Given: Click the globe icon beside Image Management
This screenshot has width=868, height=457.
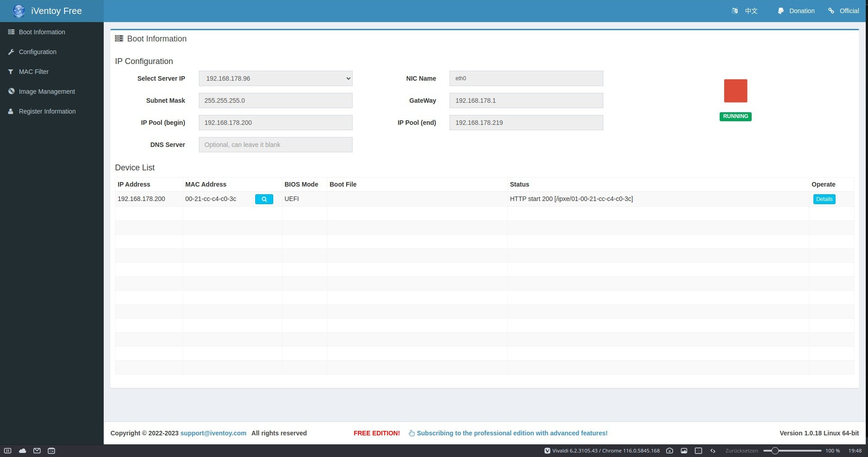Looking at the screenshot, I should coord(11,91).
